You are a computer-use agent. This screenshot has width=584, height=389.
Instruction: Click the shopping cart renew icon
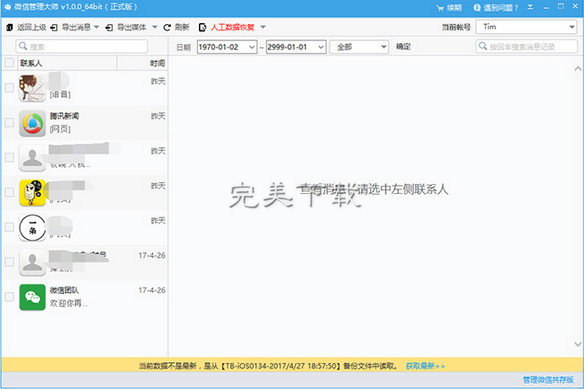point(440,8)
